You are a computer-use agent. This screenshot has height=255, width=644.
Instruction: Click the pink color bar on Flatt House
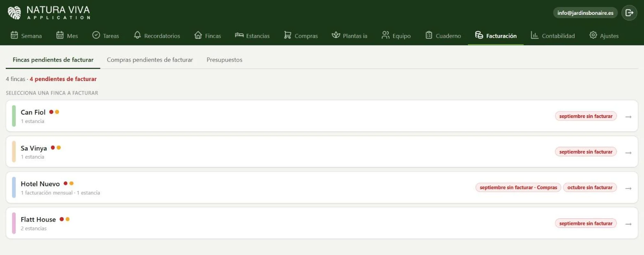click(x=14, y=223)
